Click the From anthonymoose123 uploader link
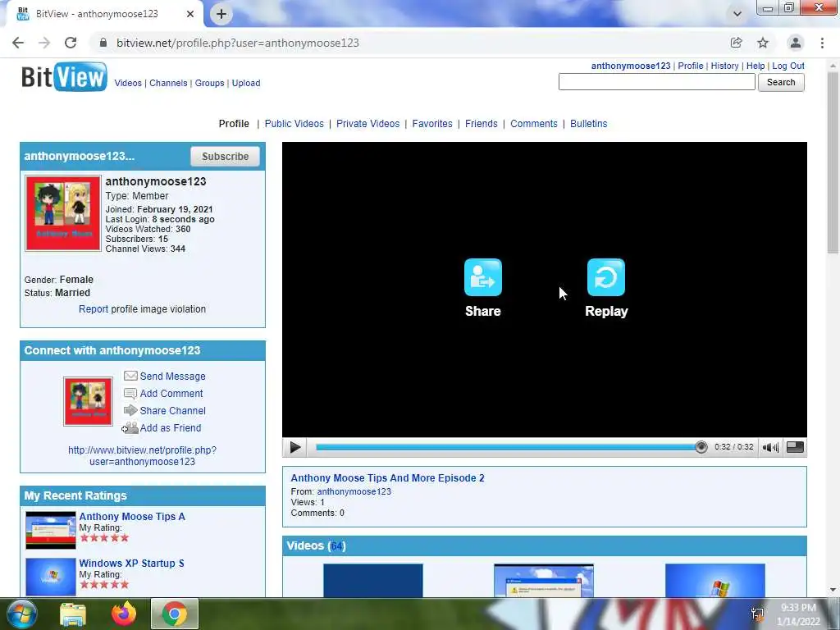The height and width of the screenshot is (630, 840). point(354,492)
